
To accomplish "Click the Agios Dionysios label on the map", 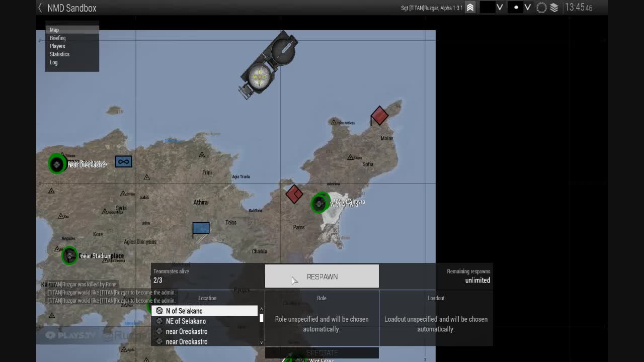I will tap(140, 242).
